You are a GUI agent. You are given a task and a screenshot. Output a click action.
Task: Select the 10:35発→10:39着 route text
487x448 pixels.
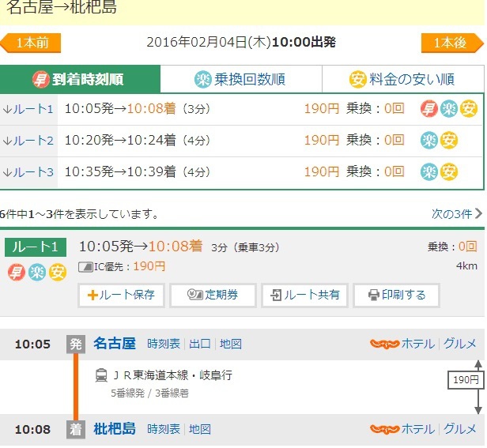coord(120,171)
